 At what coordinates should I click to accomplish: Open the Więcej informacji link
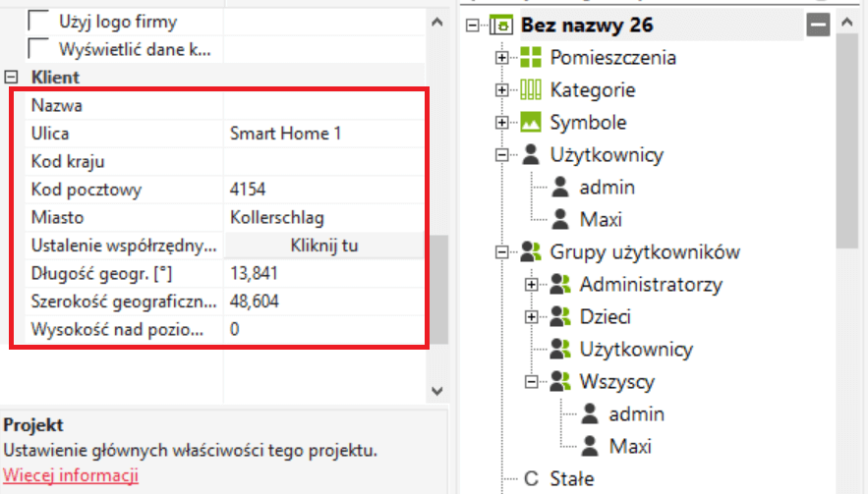[71, 475]
